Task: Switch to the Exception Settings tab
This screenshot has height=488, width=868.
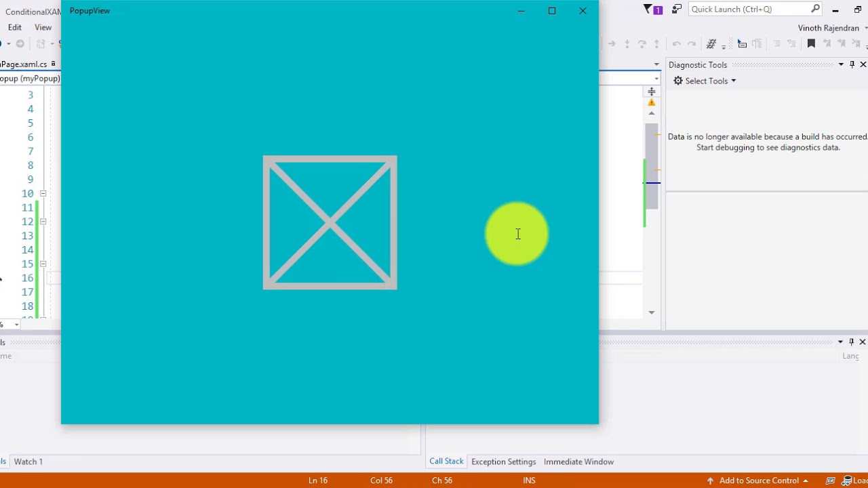Action: coord(503,462)
